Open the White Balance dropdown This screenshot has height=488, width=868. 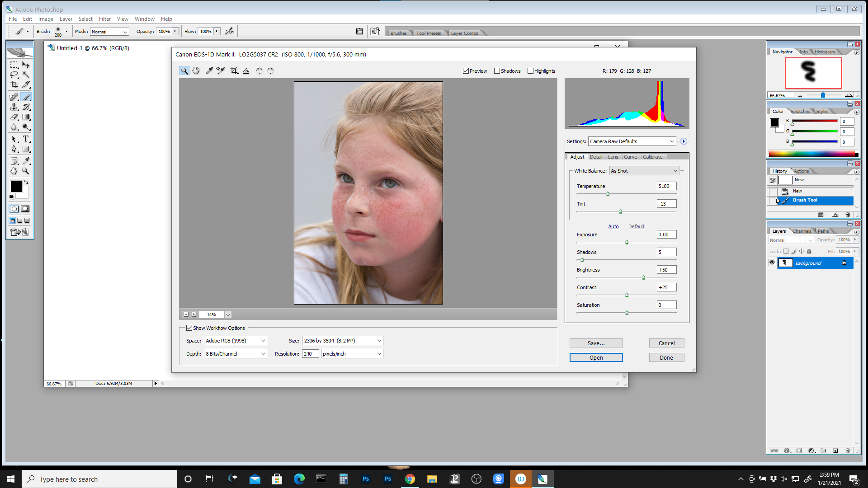tap(644, 171)
